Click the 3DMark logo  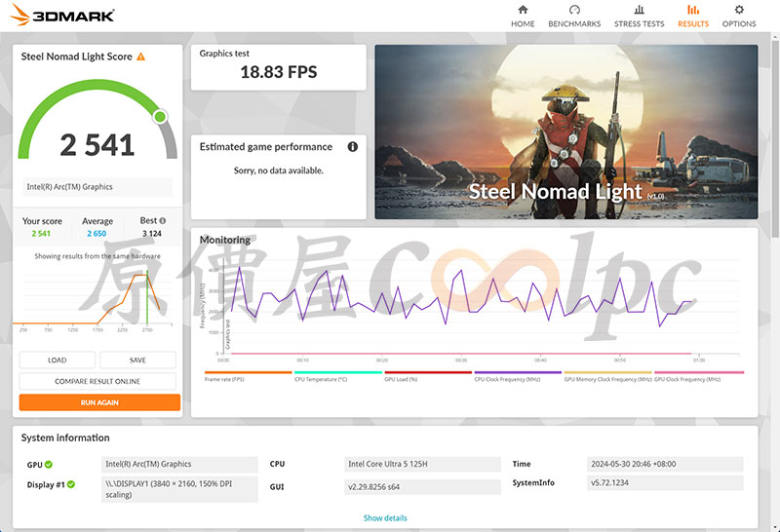(62, 15)
